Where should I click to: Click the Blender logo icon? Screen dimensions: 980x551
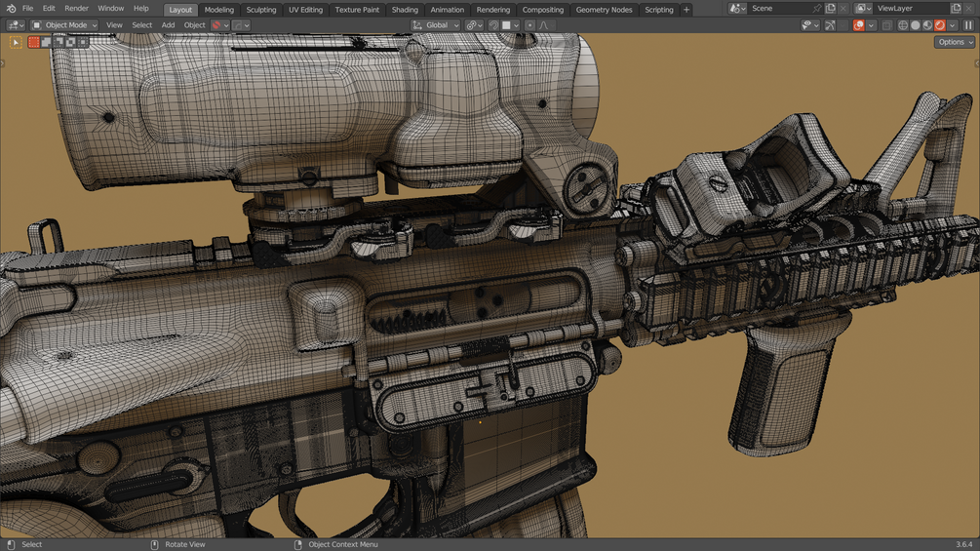11,9
